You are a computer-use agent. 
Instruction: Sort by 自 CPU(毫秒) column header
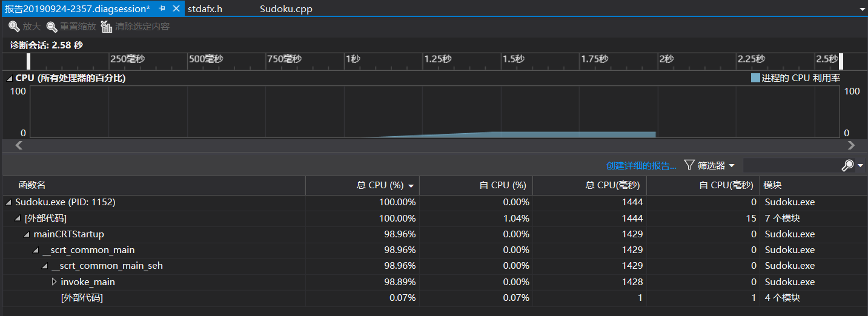(x=703, y=185)
